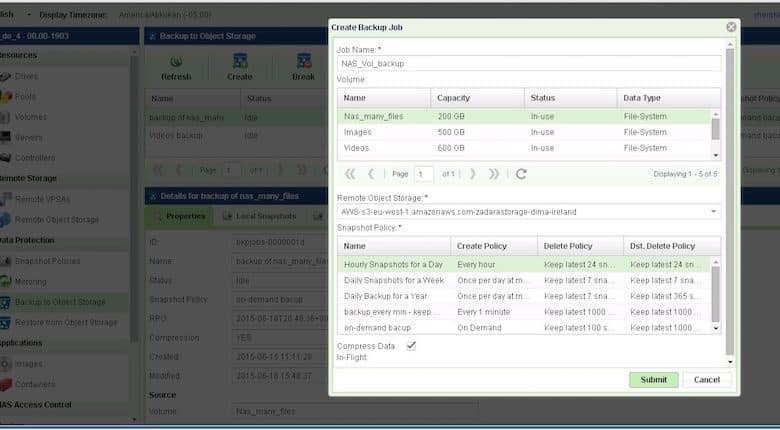Open Containers under Applications
The image size is (780, 430).
point(35,384)
